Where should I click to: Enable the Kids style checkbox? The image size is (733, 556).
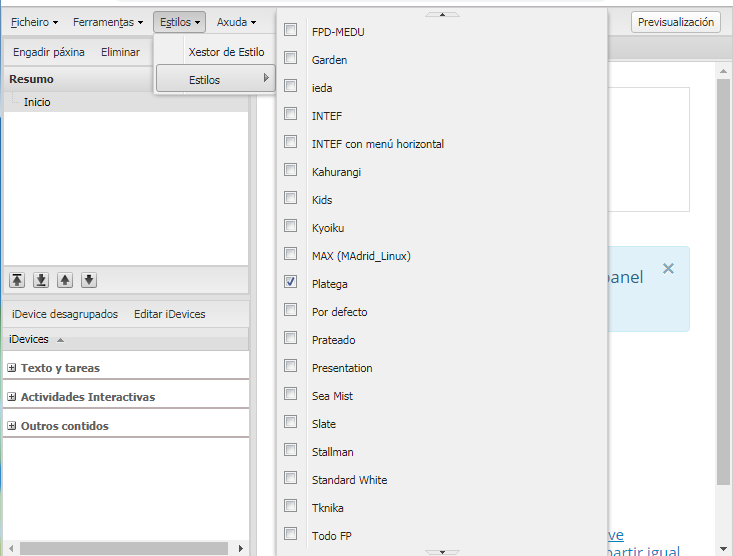[291, 199]
